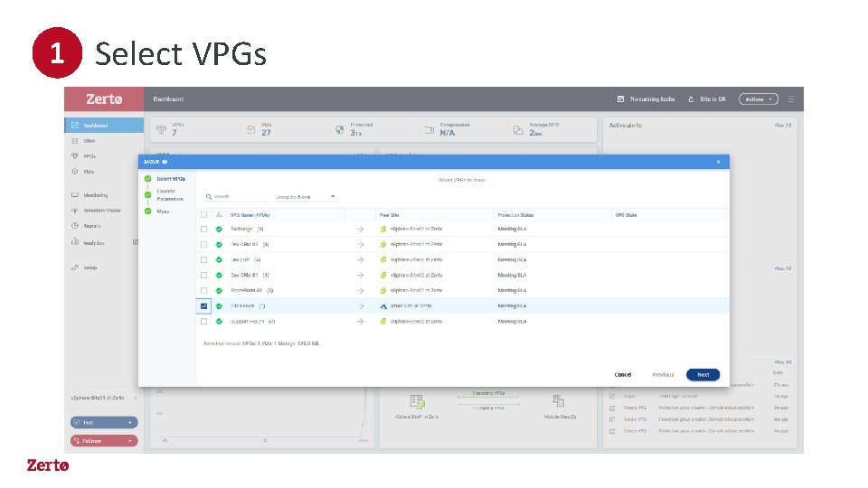The image size is (868, 488).
Task: Go to the Select VPGs wizard step
Action: point(171,179)
